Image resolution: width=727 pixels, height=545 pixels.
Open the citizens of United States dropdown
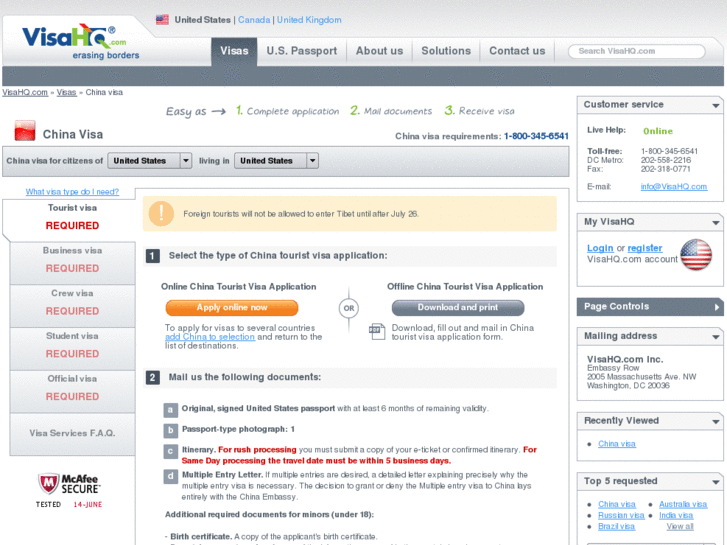click(150, 160)
